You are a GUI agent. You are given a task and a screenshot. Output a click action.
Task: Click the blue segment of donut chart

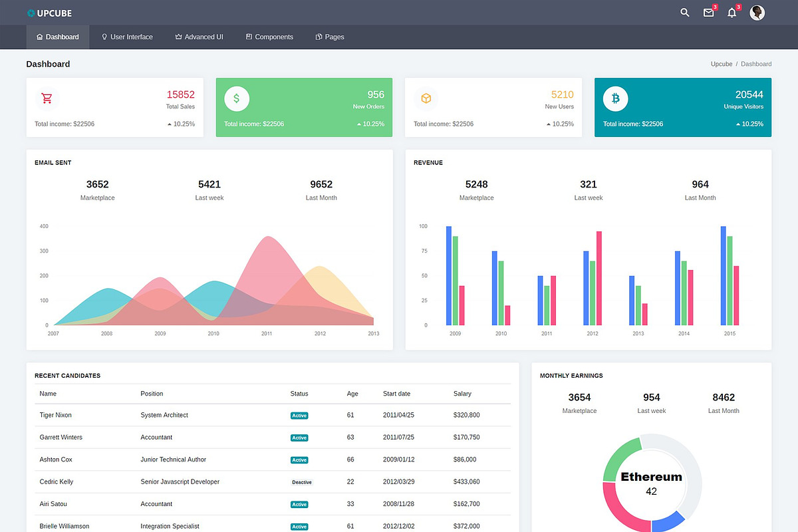pos(669,522)
